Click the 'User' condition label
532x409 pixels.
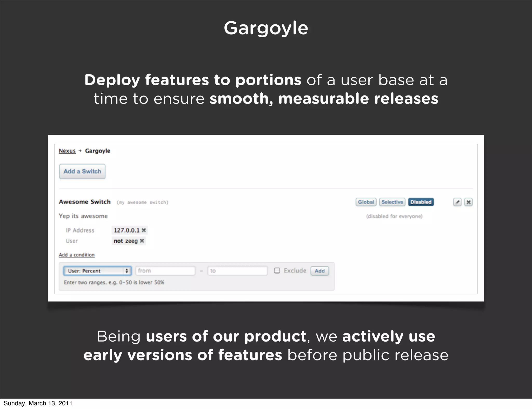[x=72, y=241]
